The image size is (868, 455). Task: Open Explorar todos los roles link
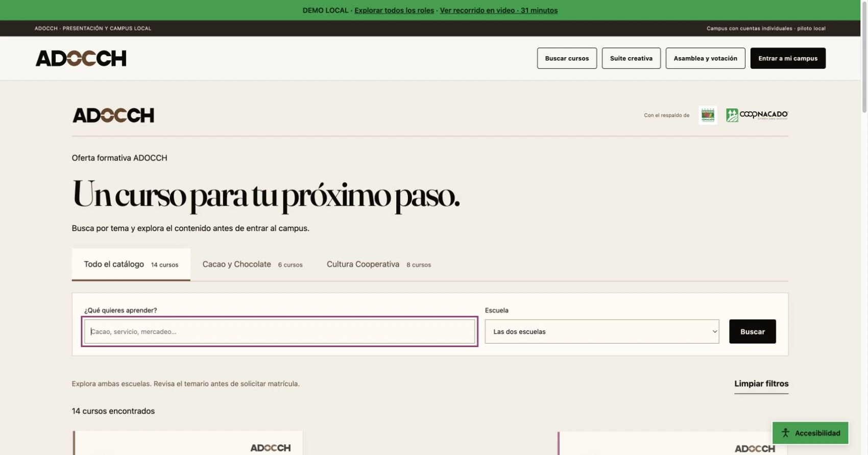coord(394,10)
